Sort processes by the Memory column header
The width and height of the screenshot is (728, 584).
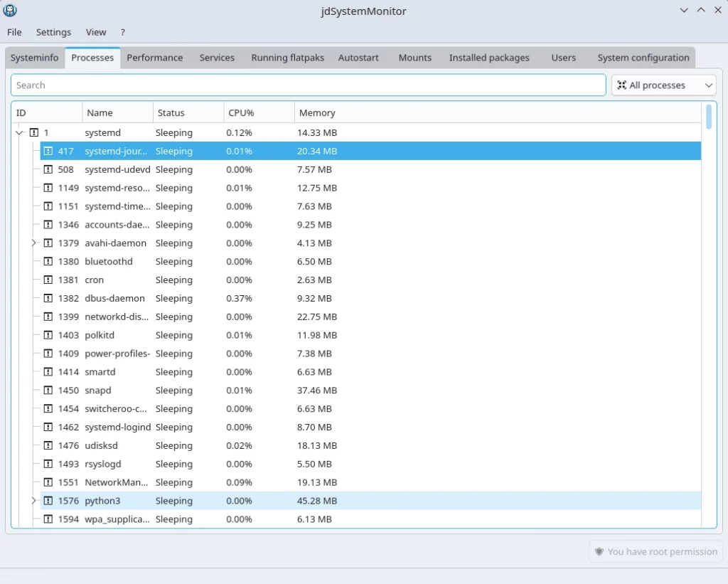(317, 113)
